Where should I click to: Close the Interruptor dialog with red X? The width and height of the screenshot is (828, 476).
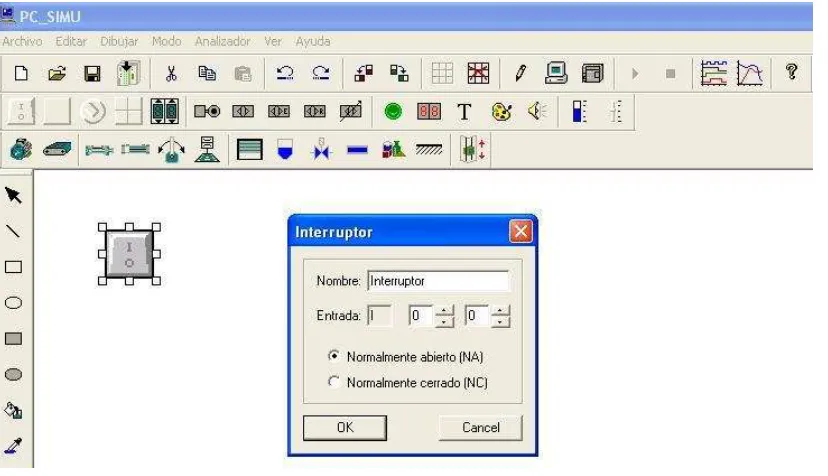click(x=521, y=231)
